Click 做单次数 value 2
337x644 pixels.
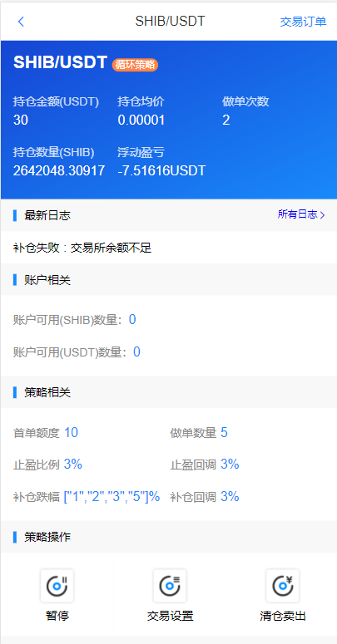pos(225,120)
